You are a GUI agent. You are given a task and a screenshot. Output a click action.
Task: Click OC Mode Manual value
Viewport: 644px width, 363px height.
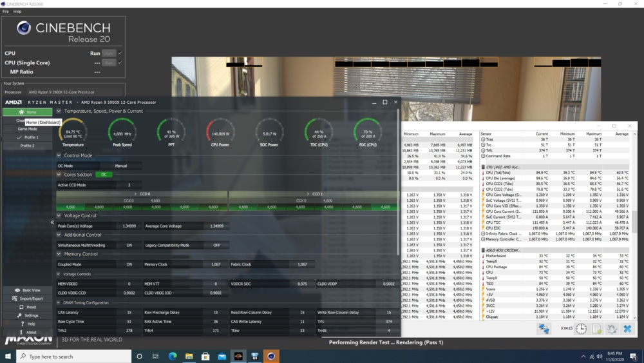121,166
